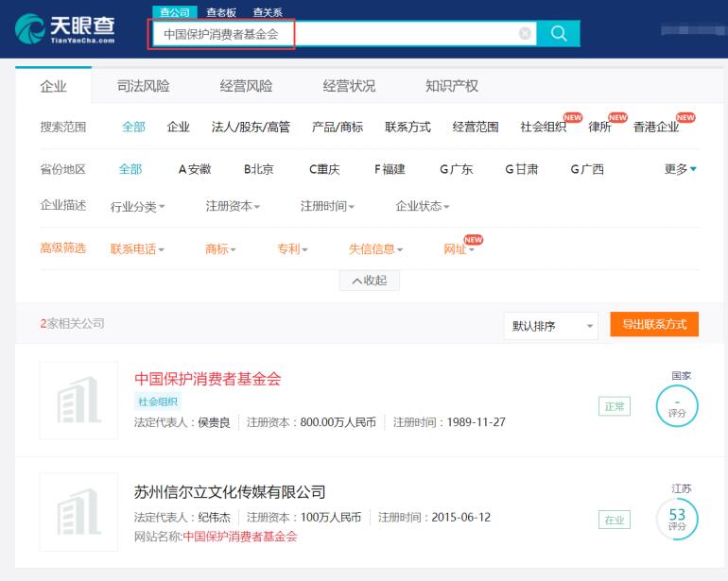Open the 经营风险 tab
The width and height of the screenshot is (728, 581).
[x=246, y=86]
